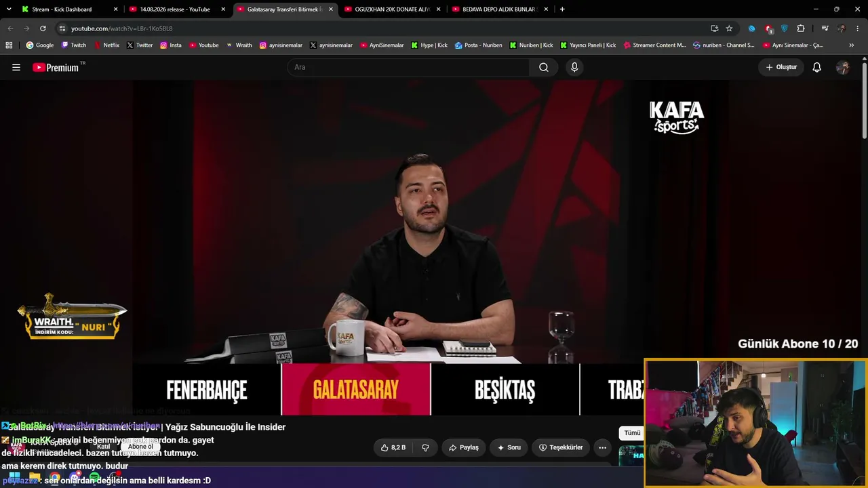868x488 pixels.
Task: Open Nuriben | Kick bookmark
Action: tap(531, 45)
